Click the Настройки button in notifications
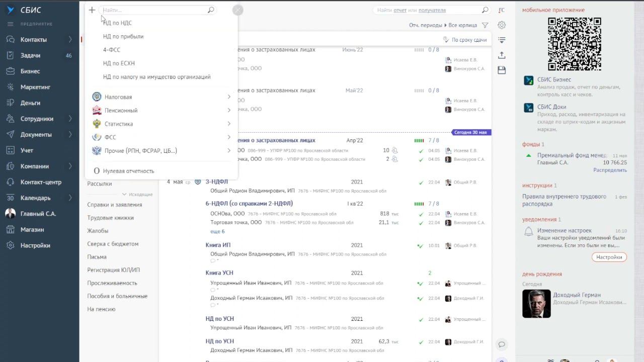Viewport: 644px width, 362px height. point(609,257)
